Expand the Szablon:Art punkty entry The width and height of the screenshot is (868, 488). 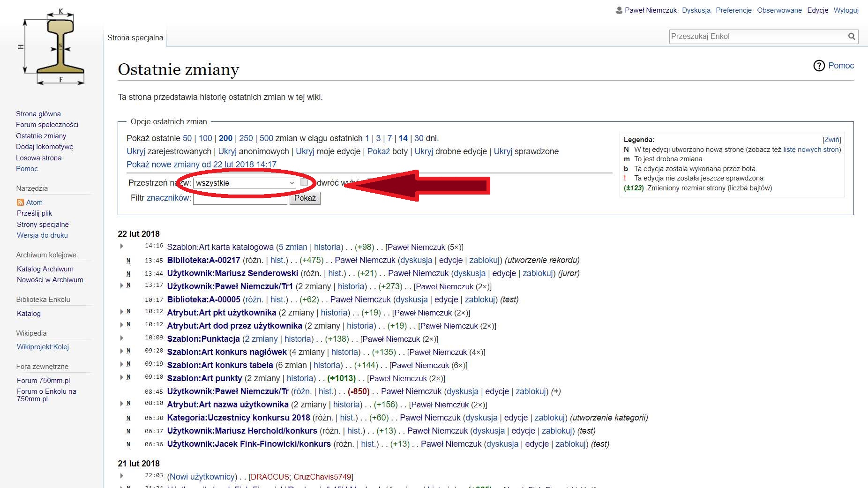tap(122, 377)
